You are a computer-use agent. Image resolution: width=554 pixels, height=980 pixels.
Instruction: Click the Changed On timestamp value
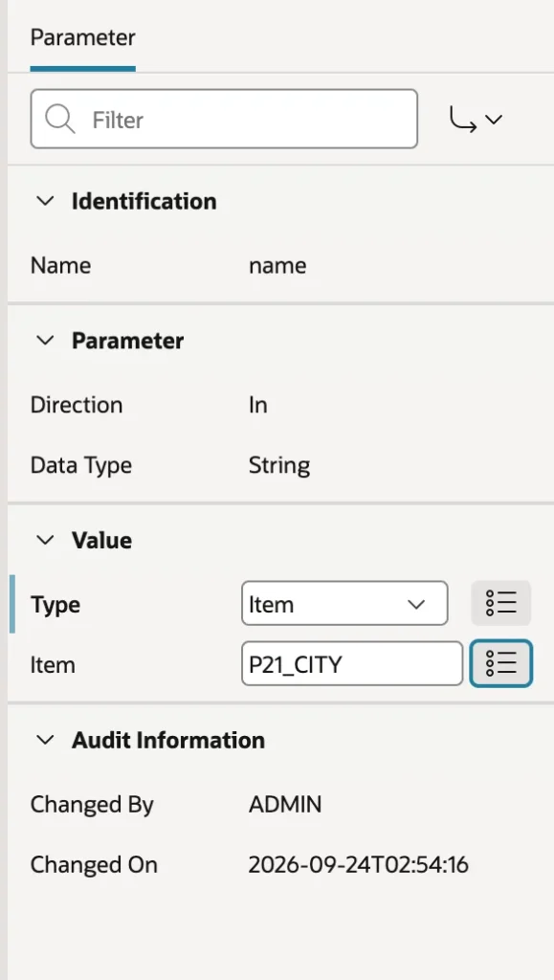[359, 865]
